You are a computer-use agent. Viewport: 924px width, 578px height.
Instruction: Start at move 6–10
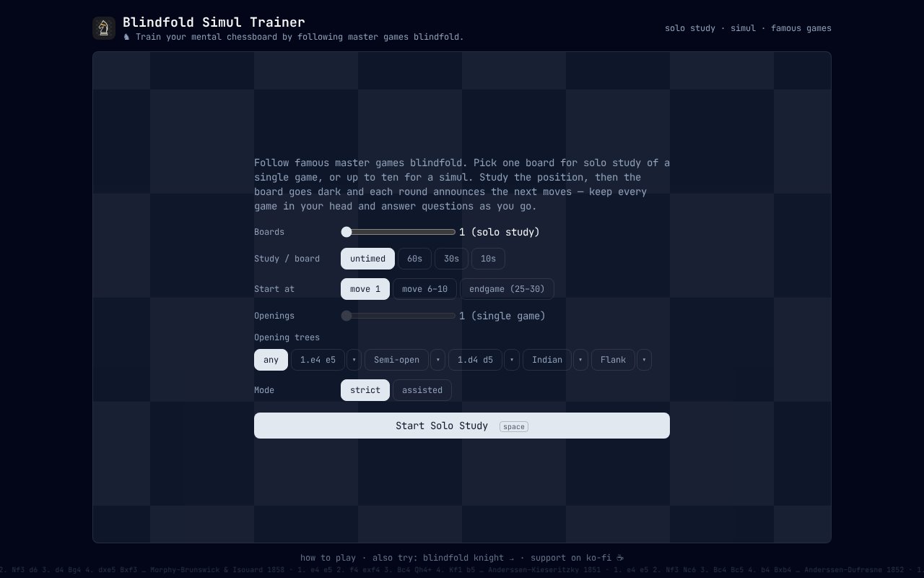(424, 289)
